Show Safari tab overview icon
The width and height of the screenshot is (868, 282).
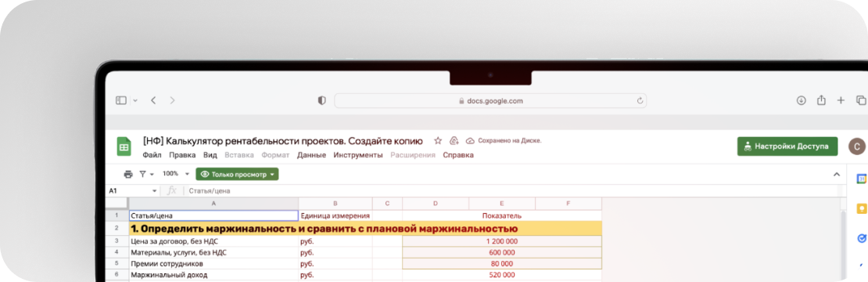point(861,100)
